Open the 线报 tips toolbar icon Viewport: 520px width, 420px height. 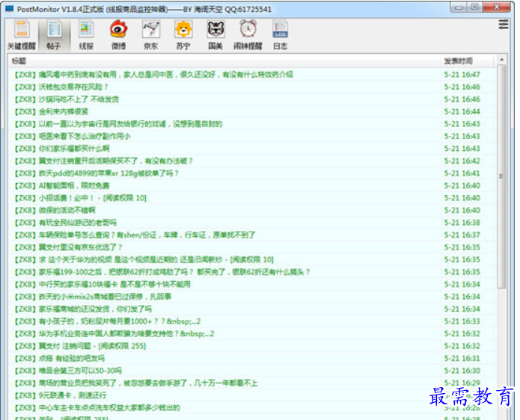86,35
